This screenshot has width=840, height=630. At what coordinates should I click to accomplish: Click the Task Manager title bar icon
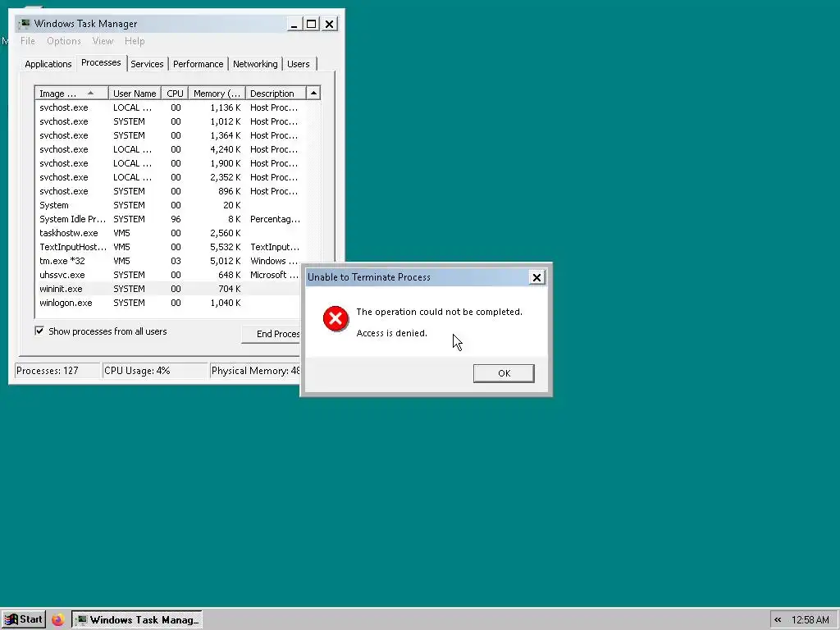coord(25,24)
